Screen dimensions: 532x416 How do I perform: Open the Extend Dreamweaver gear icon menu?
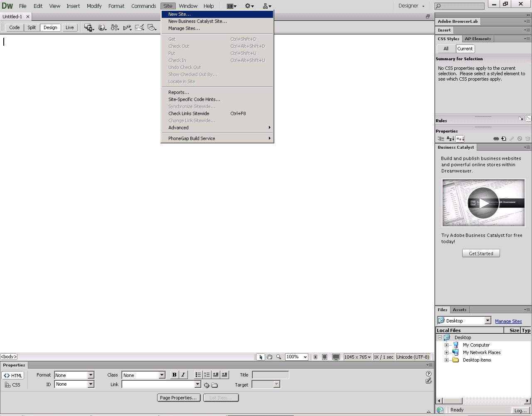pyautogui.click(x=249, y=6)
